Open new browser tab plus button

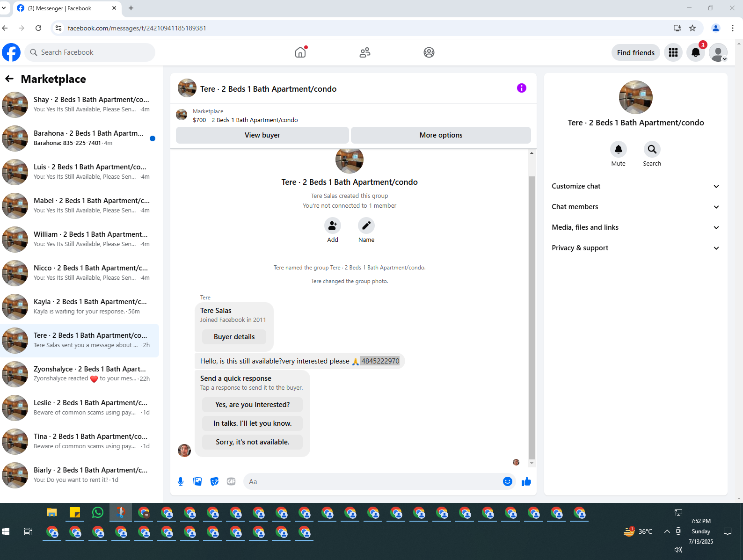pyautogui.click(x=131, y=8)
